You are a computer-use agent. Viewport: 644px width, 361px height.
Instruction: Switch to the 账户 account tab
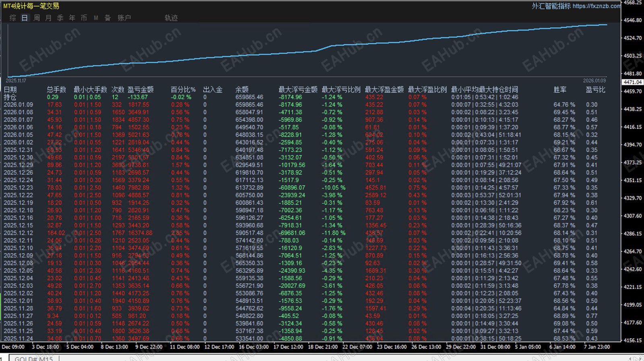tap(124, 18)
